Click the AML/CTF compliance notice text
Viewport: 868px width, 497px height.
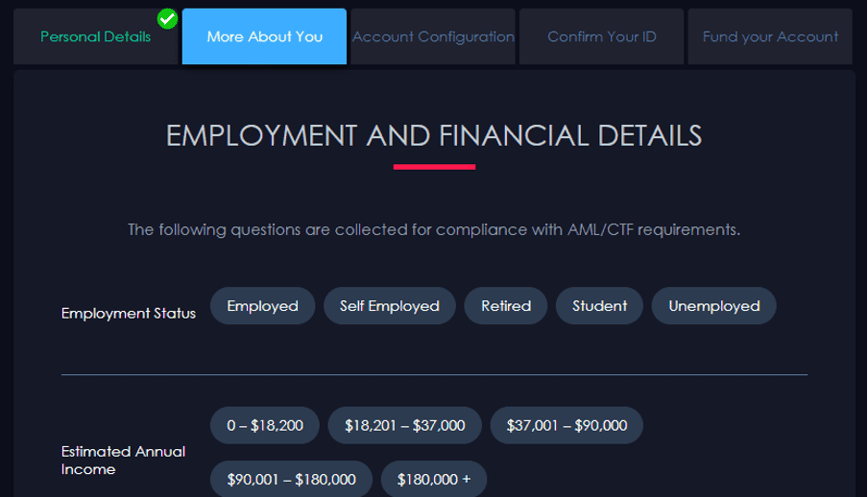434,229
